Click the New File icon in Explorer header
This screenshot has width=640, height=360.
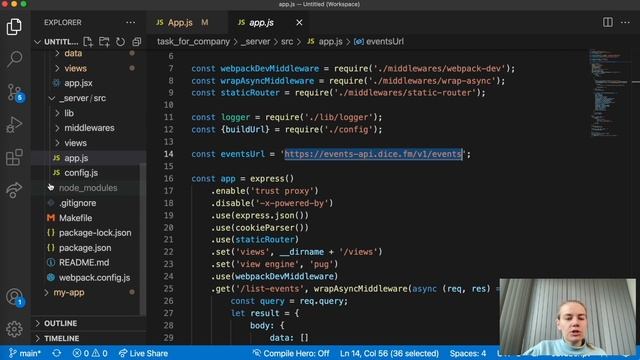click(x=88, y=42)
